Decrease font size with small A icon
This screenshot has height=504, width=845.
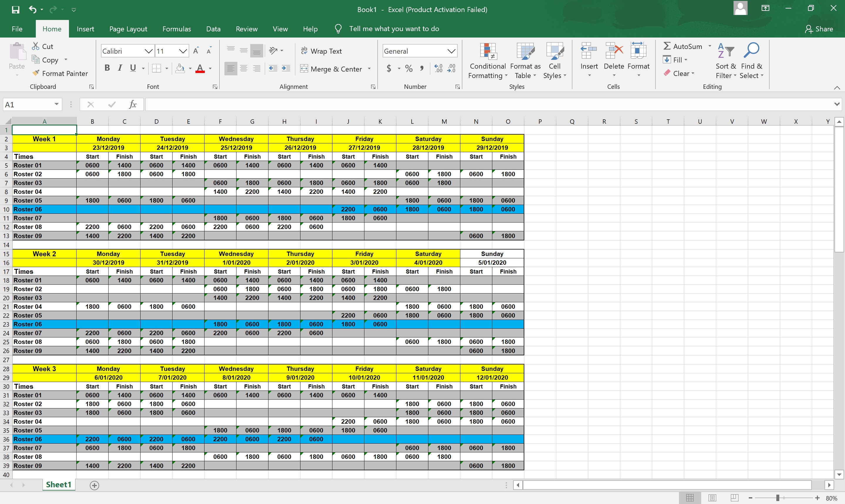209,51
